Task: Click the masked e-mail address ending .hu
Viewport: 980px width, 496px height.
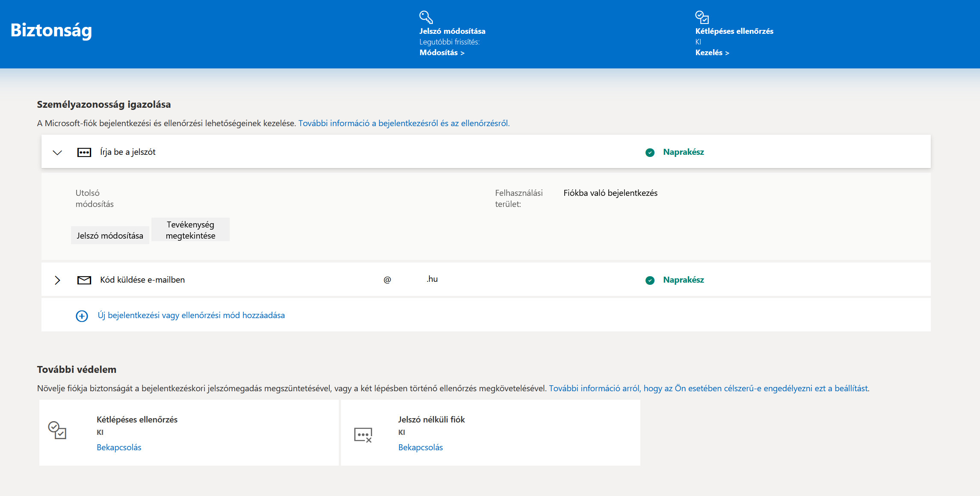Action: coord(411,279)
